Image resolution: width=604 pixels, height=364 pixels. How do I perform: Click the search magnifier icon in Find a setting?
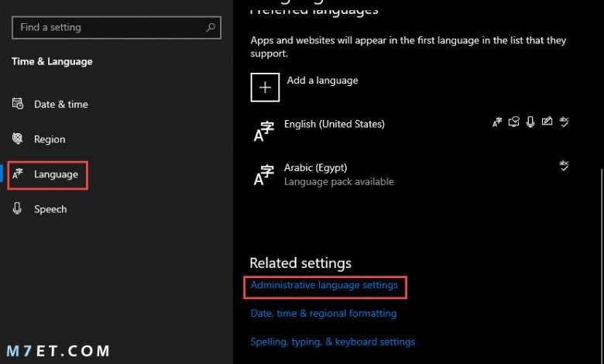click(211, 27)
